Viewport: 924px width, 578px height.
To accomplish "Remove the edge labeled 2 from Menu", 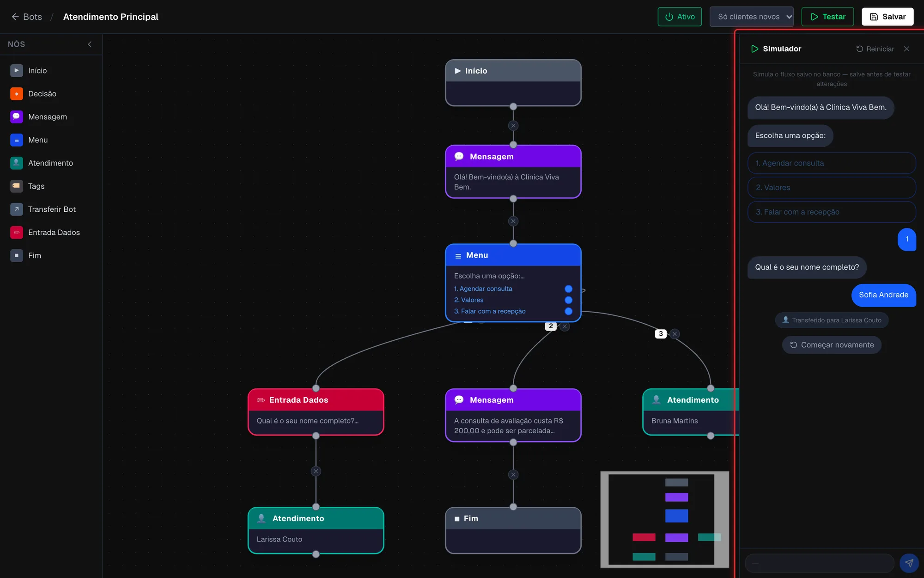I will click(x=565, y=326).
